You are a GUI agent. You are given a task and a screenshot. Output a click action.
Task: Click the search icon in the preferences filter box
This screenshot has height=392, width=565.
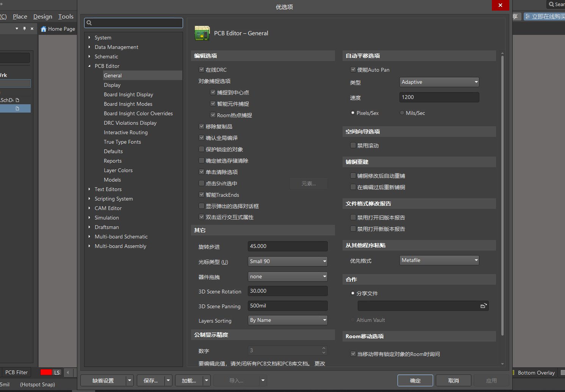point(89,23)
